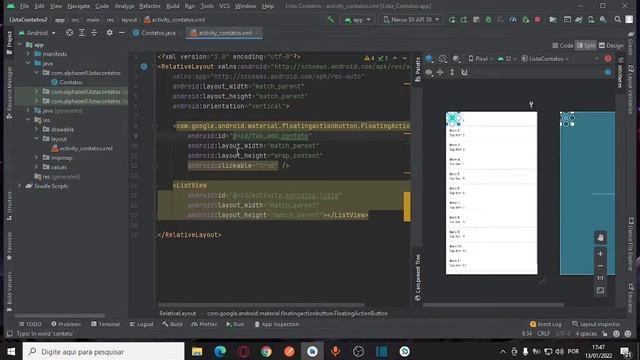Click the orientation for preview icon
This screenshot has width=640, height=360.
[442, 59]
